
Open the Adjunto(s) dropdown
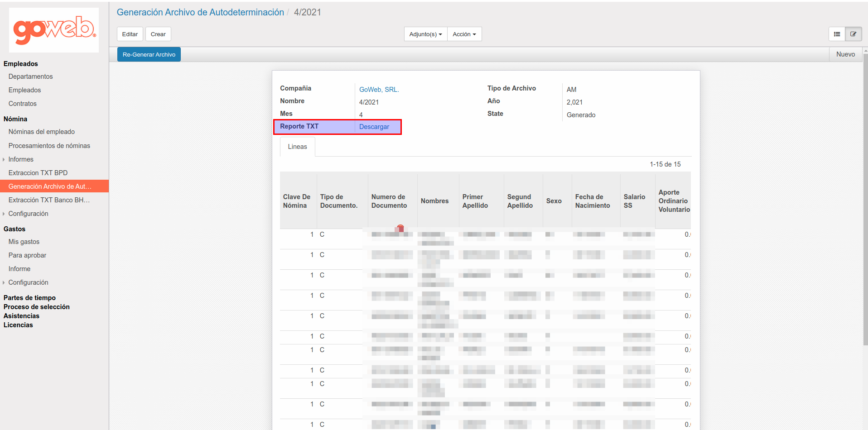(x=425, y=34)
